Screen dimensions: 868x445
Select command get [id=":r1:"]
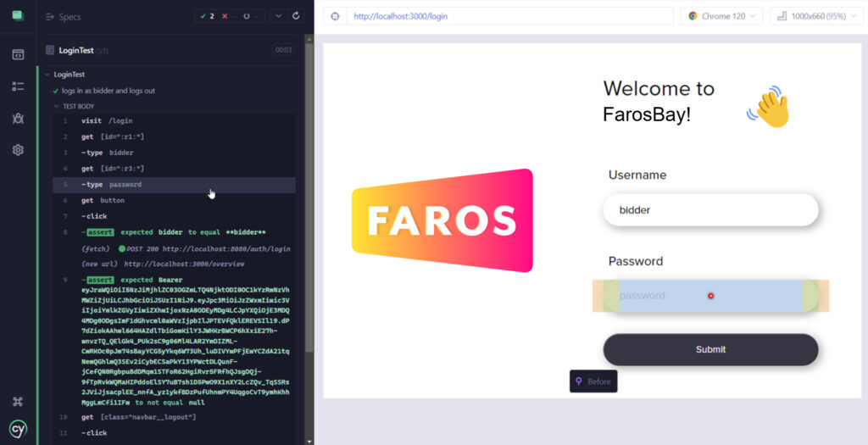(175, 136)
